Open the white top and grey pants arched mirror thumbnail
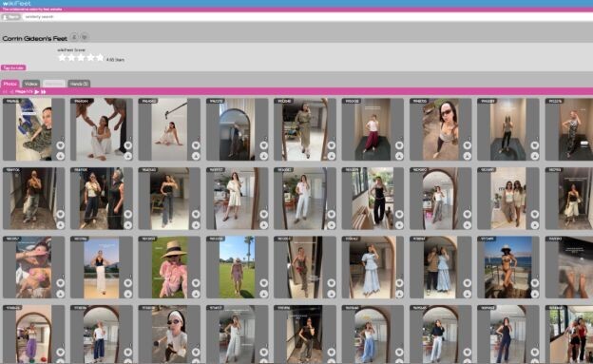The width and height of the screenshot is (593, 364). click(x=440, y=199)
